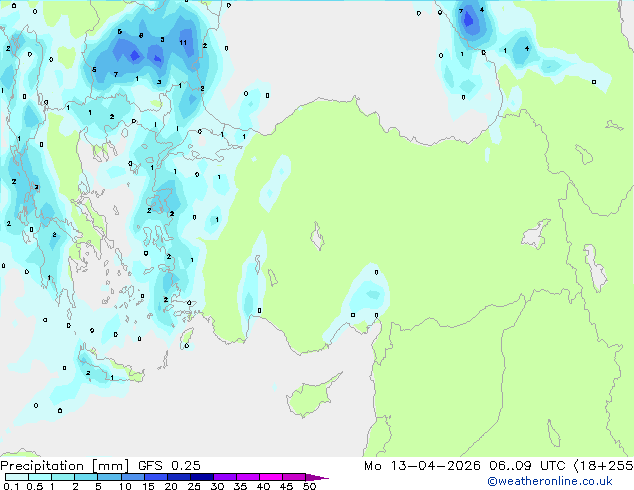Click the '11' precipitation value on map
This screenshot has height=490, width=634.
tap(183, 42)
